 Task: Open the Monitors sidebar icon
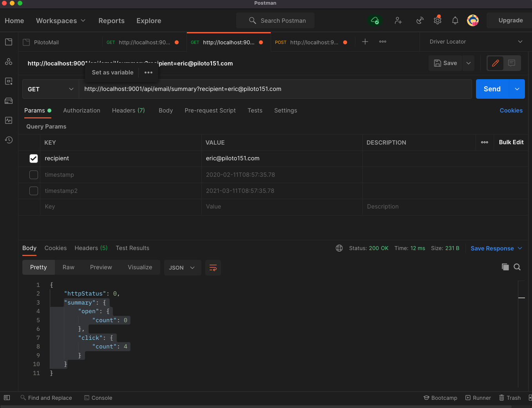click(9, 120)
